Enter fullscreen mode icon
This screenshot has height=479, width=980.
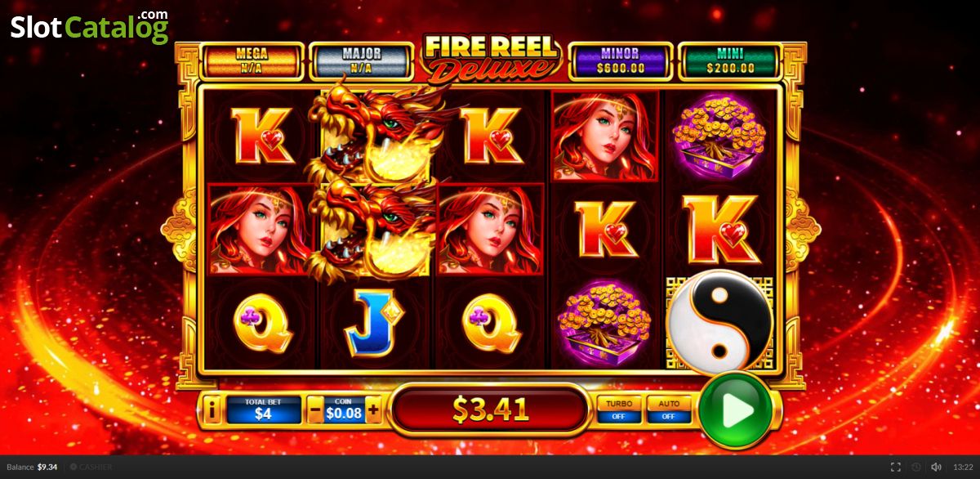click(896, 467)
